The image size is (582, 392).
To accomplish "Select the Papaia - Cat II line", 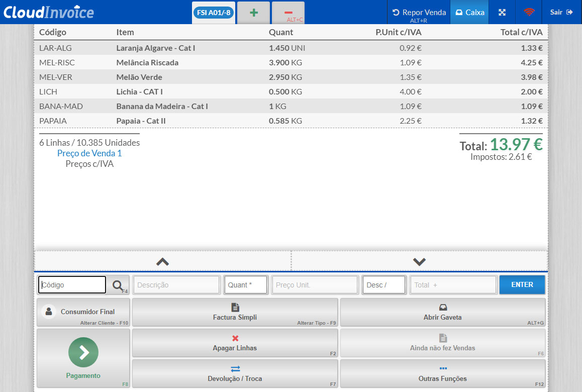I will (291, 121).
